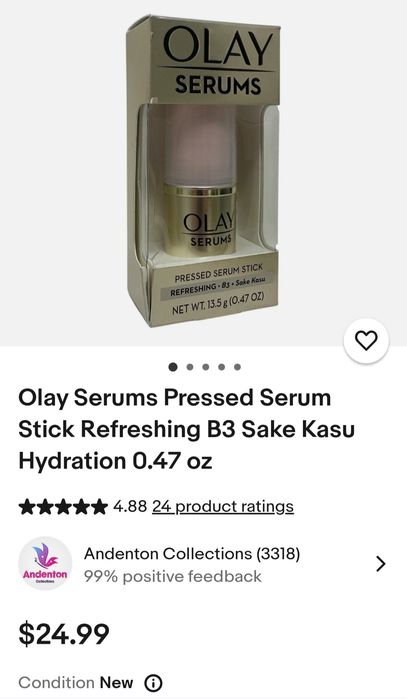This screenshot has width=407, height=699.
Task: Click seller feedback count (3318)
Action: click(278, 554)
